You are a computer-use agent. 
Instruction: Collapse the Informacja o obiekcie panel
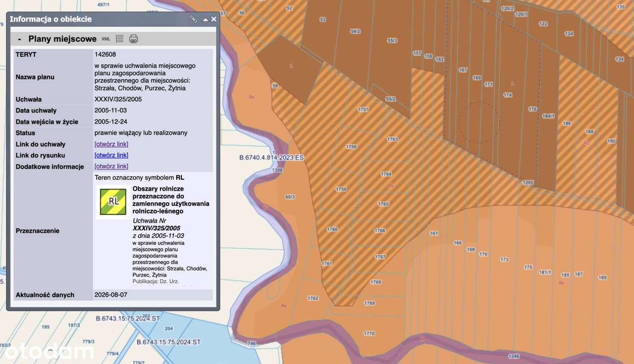pyautogui.click(x=206, y=20)
